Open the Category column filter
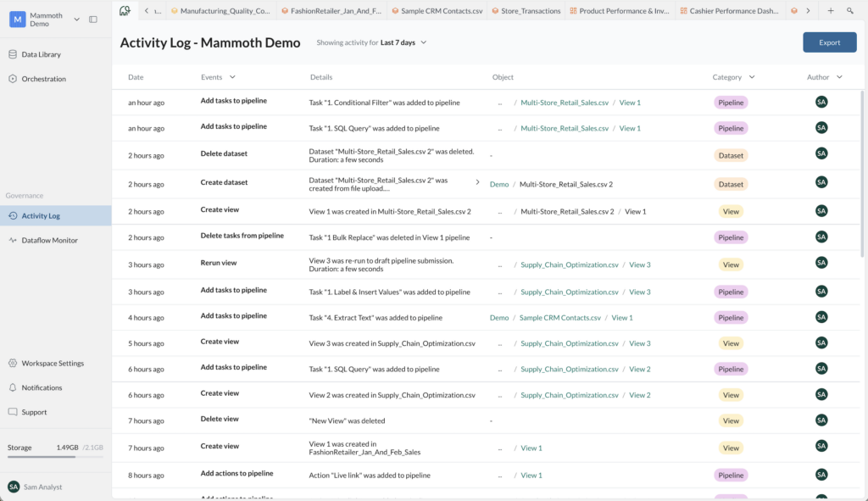This screenshot has width=868, height=501. pos(751,77)
